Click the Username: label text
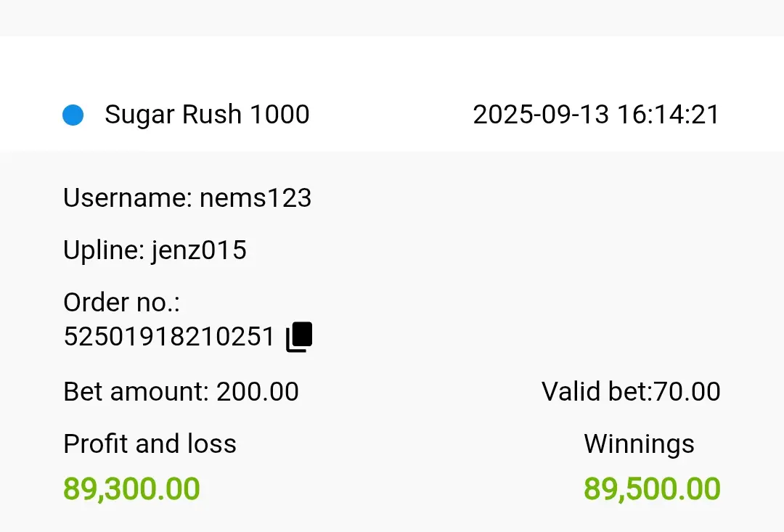Viewport: 784px width, 532px height. pyautogui.click(x=128, y=197)
